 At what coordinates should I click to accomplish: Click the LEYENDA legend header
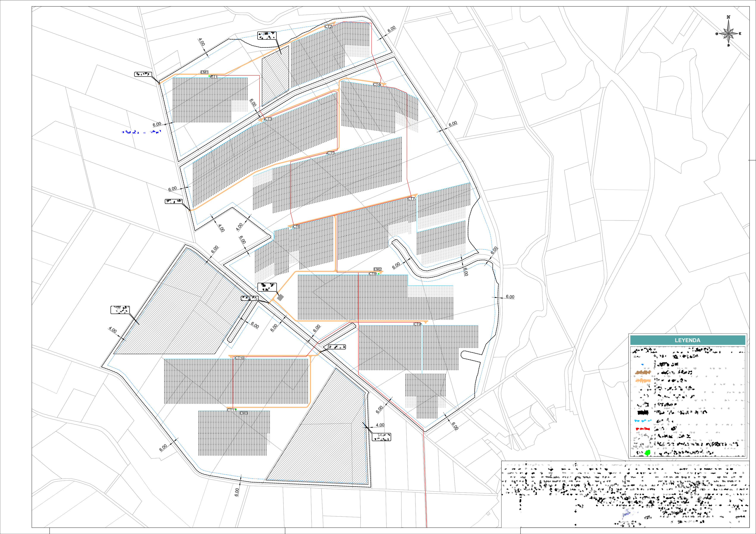click(687, 340)
